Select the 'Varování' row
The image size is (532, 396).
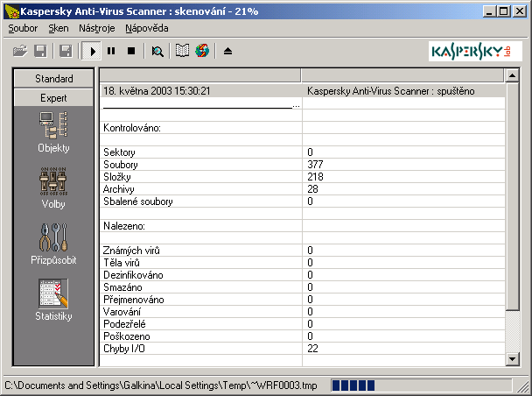(302, 312)
